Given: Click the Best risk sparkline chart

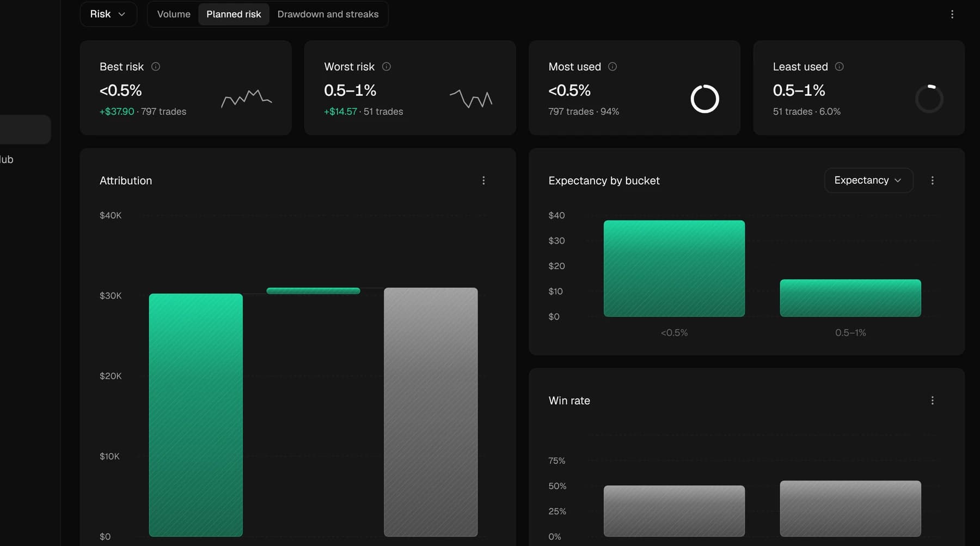Looking at the screenshot, I should [247, 99].
